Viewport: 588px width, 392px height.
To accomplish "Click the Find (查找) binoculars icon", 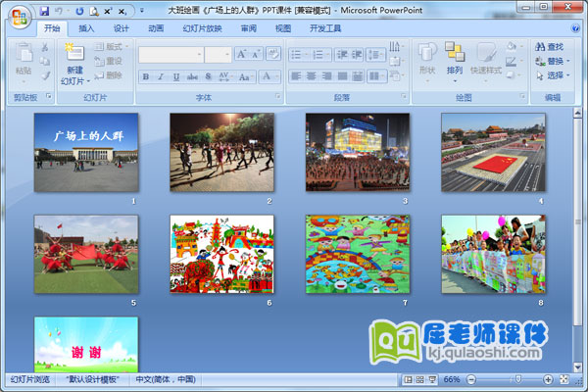I will click(x=539, y=46).
